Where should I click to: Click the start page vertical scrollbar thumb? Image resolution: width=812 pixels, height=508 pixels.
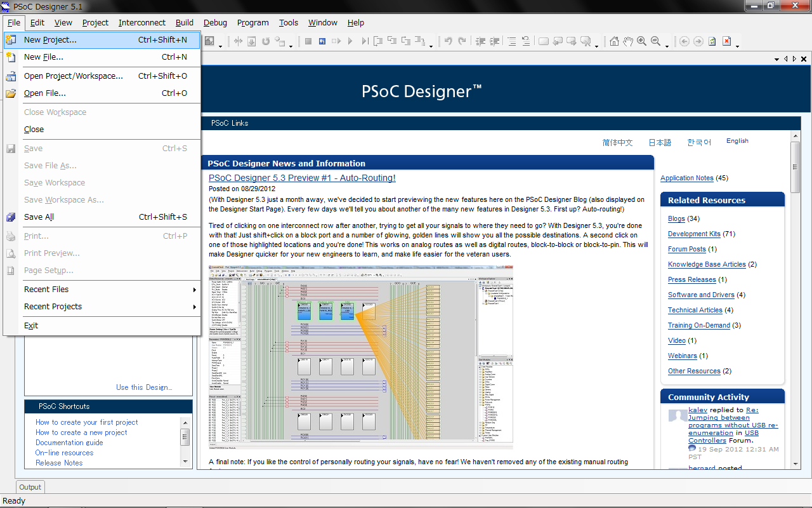tap(796, 167)
